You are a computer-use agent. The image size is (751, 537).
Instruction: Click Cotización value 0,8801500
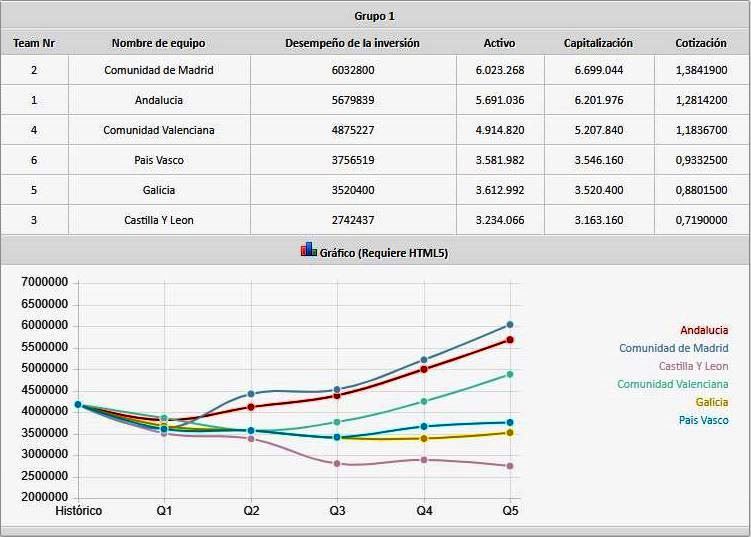(x=702, y=190)
